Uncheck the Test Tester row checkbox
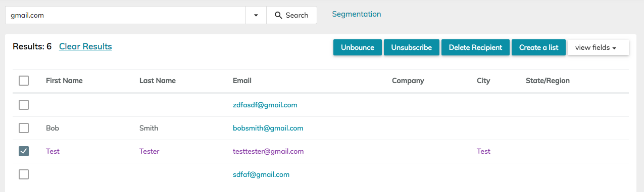Image resolution: width=644 pixels, height=192 pixels. click(24, 151)
